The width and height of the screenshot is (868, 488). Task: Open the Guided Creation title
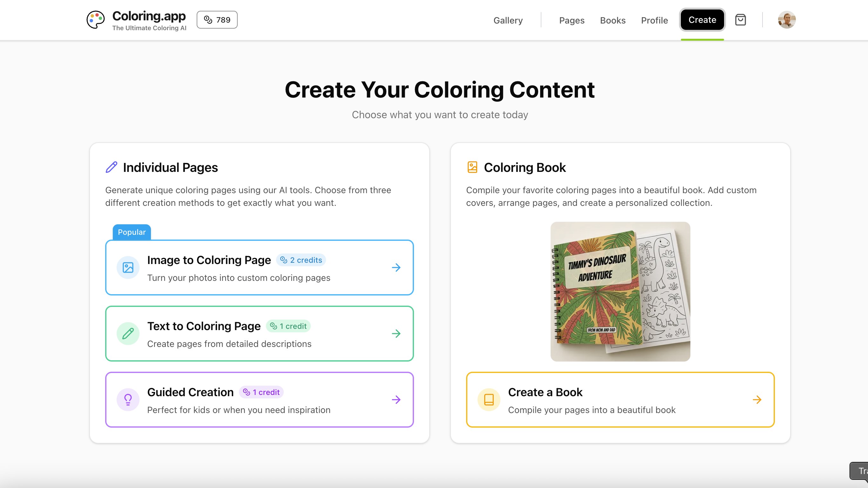[190, 392]
